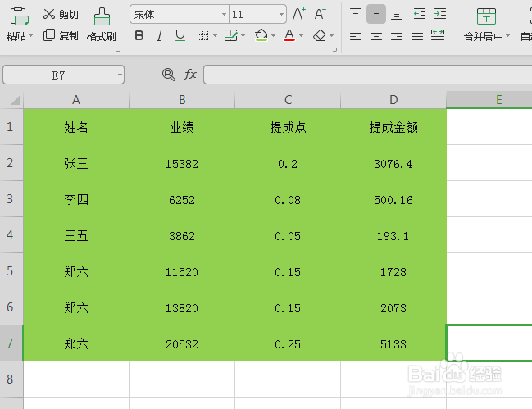Screen dimensions: 532x409
Task: Apply the red font color A
Action: click(289, 35)
